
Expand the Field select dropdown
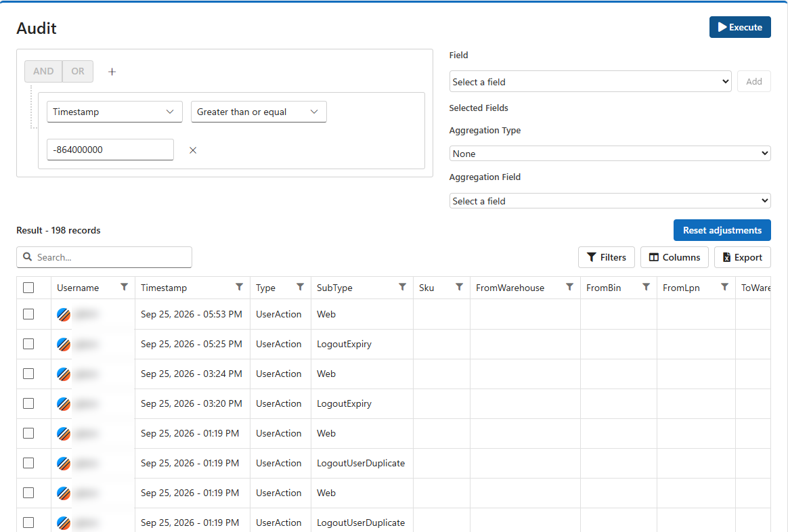(x=590, y=81)
